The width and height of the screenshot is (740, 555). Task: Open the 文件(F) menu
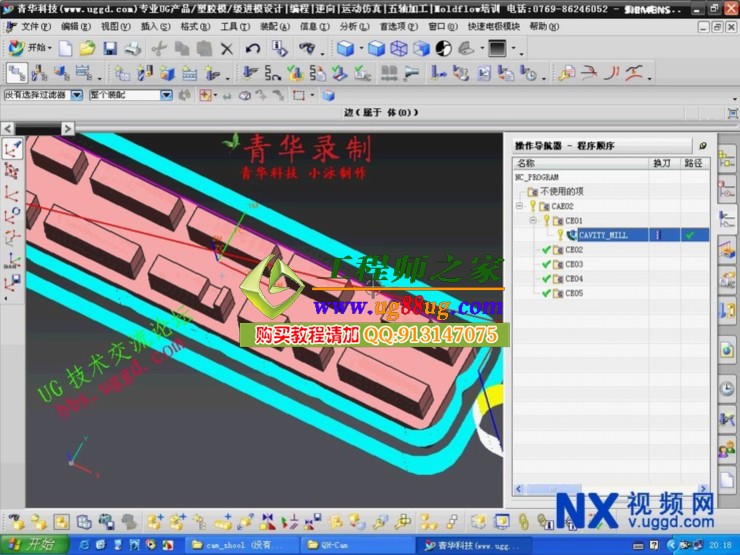[36, 26]
